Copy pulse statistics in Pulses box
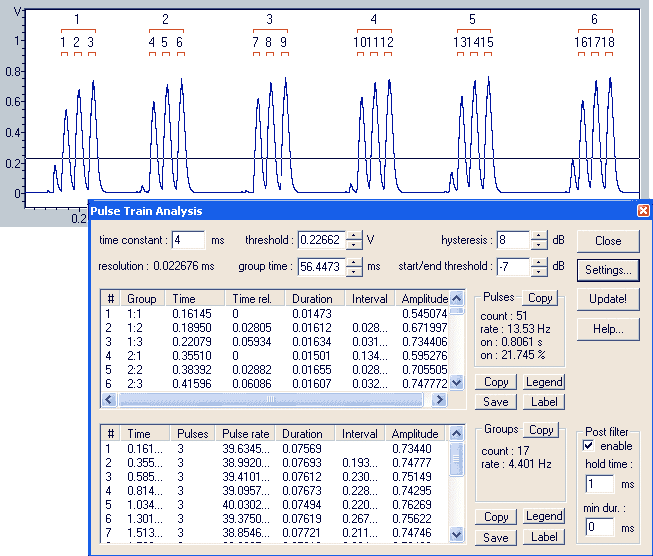Screen dimensions: 653x556 540,298
